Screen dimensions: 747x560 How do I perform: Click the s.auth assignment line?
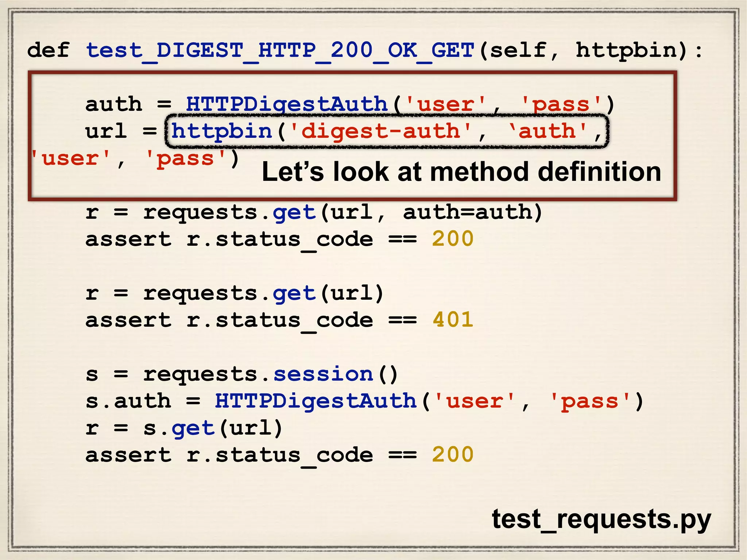click(x=364, y=401)
